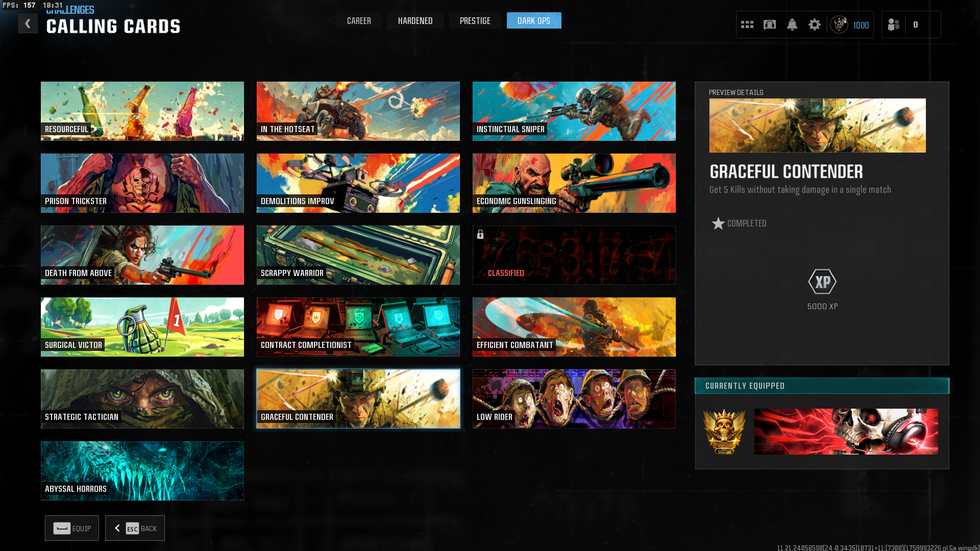Open settings gear icon
Viewport: 980px width, 551px height.
[x=815, y=24]
